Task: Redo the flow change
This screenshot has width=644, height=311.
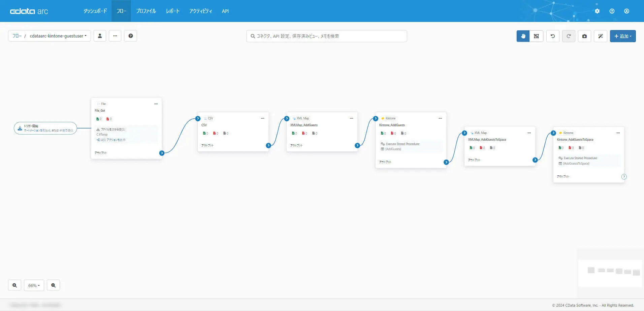Action: (569, 36)
